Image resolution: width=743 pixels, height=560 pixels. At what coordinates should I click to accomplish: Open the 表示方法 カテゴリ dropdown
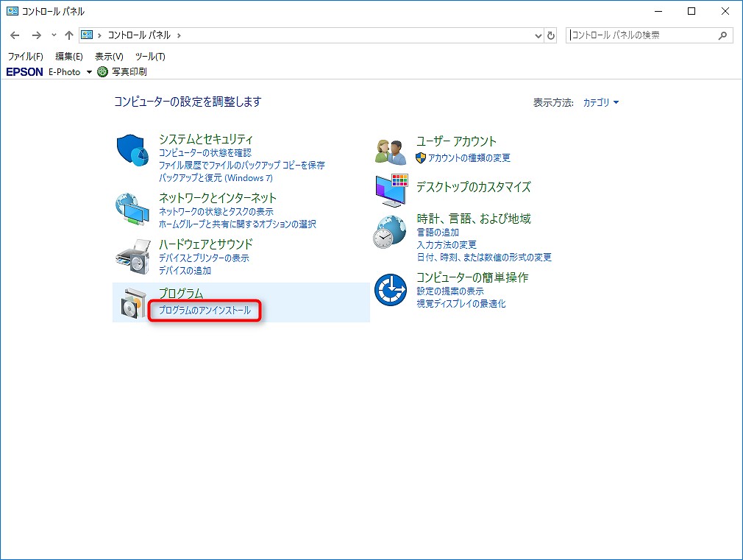coord(601,103)
